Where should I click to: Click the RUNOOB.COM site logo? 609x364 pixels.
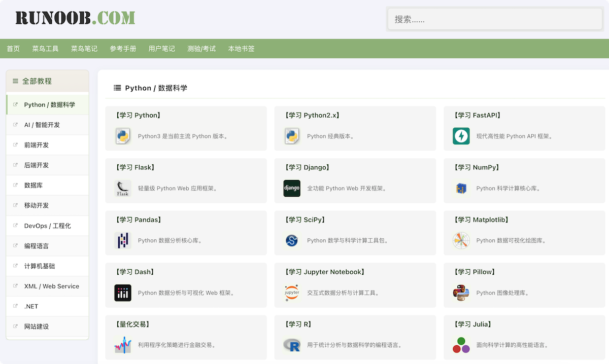[75, 18]
